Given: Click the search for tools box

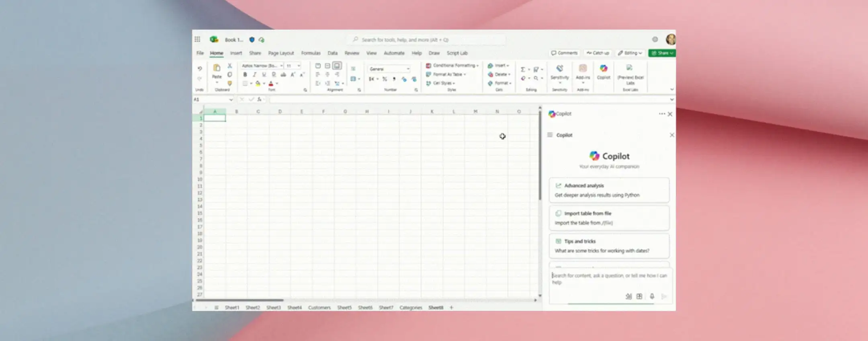Looking at the screenshot, I should [x=426, y=40].
